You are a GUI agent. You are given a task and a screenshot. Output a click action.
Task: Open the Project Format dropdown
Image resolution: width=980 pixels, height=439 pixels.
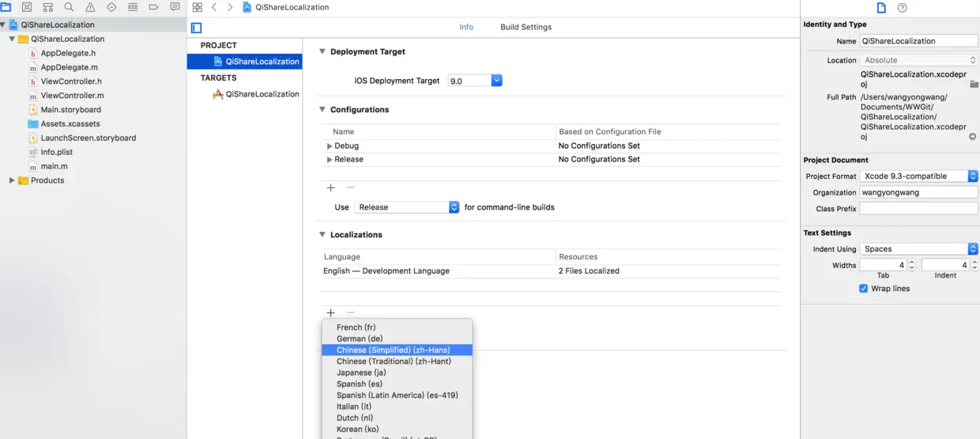click(918, 176)
